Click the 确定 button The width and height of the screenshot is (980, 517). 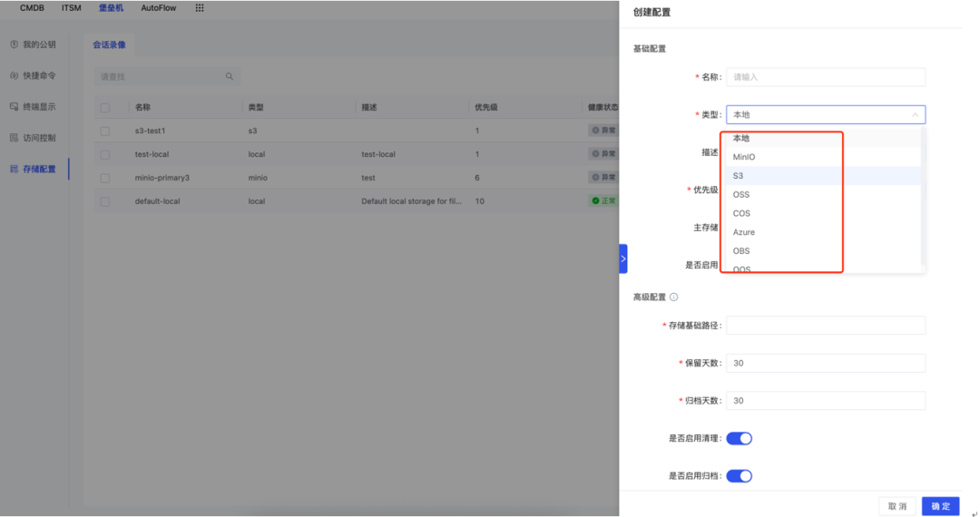tap(941, 506)
